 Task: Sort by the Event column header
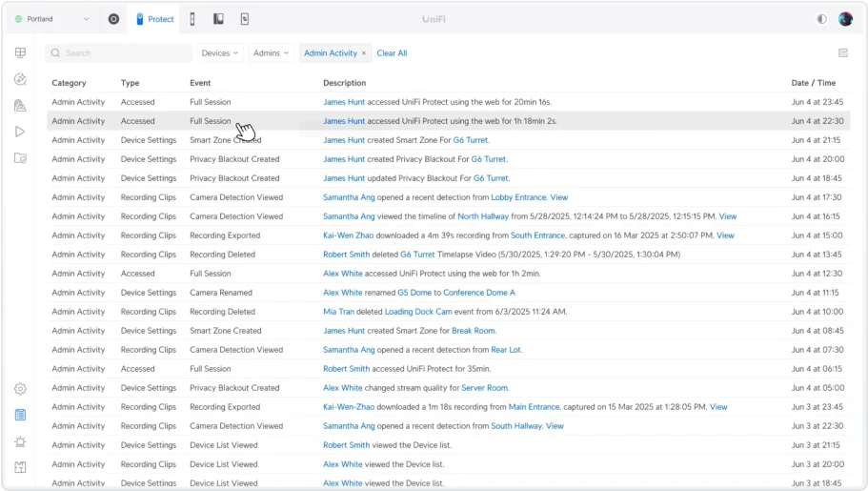pos(200,83)
